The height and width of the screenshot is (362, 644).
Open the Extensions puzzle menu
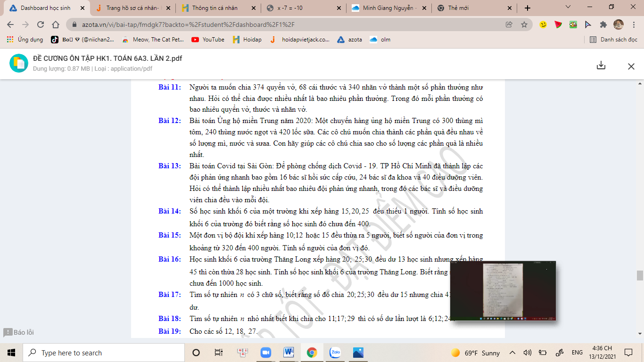click(603, 25)
